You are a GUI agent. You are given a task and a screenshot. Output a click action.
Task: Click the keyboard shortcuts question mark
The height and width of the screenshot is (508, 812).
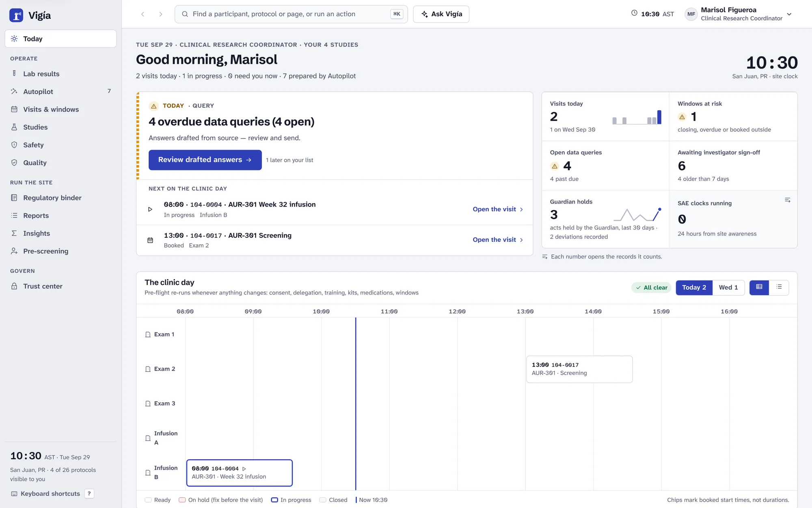point(89,493)
